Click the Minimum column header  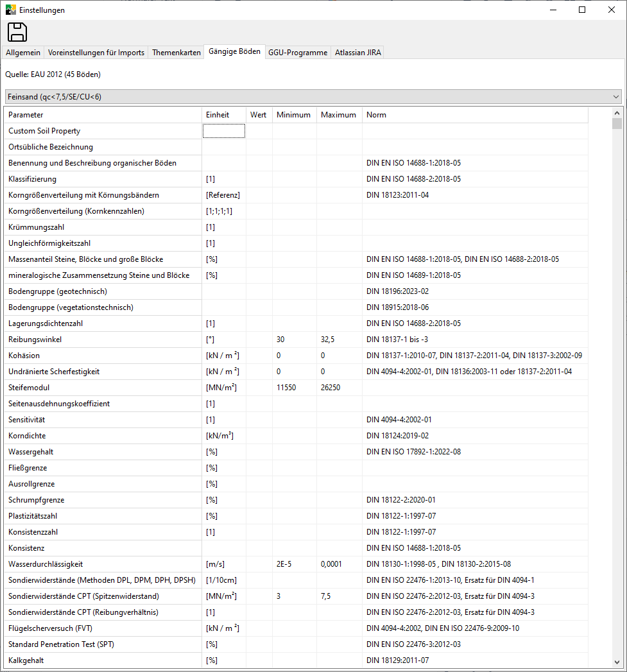[x=293, y=115]
